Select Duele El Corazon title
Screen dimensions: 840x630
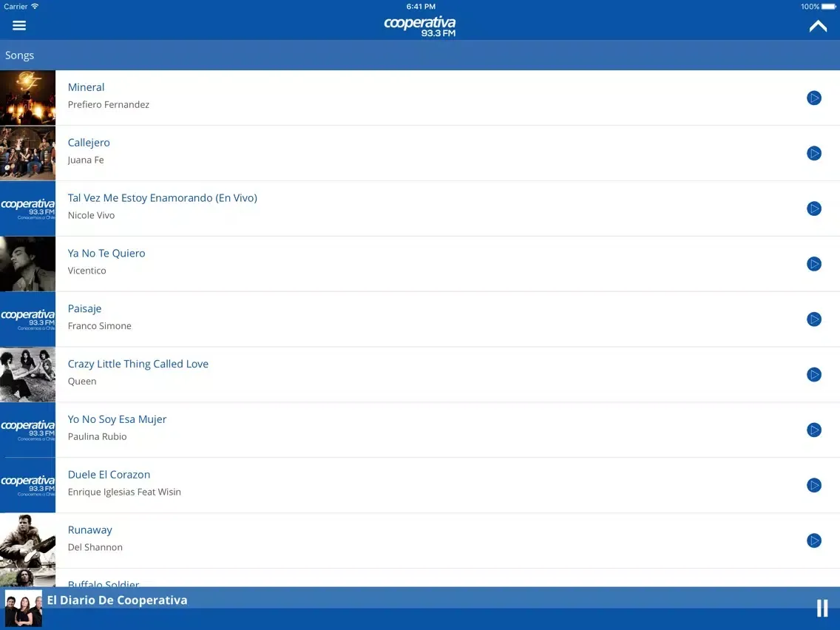point(109,475)
